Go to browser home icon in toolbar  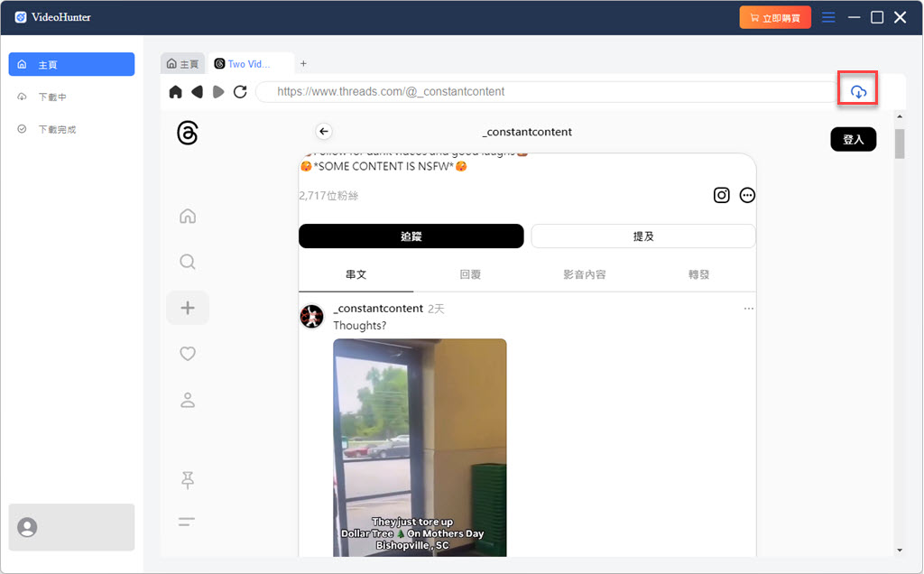pos(176,92)
